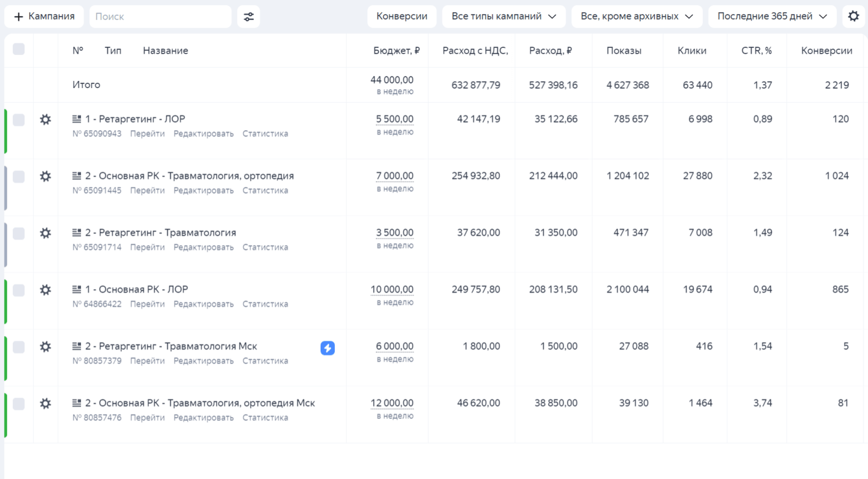This screenshot has height=479, width=868.
Task: Open the Все, кроме архивных filter dropdown
Action: tap(636, 17)
